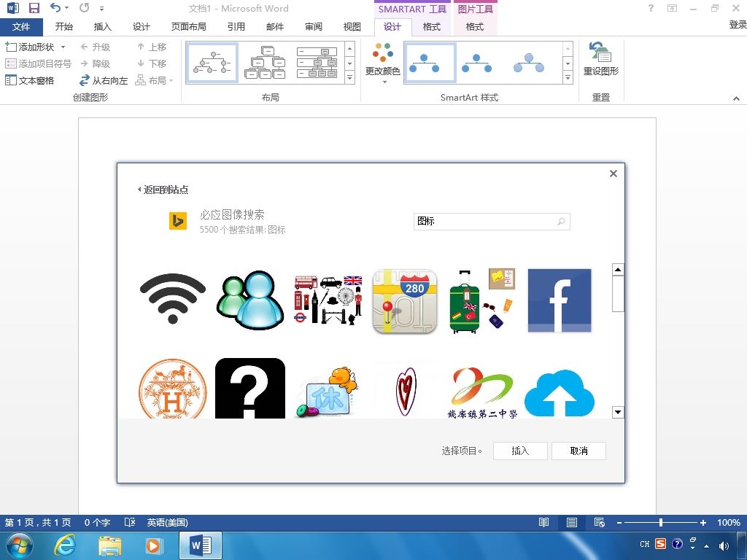Image resolution: width=747 pixels, height=560 pixels.
Task: Open the 布局 dropdown in 创建图形 group
Action: point(155,80)
